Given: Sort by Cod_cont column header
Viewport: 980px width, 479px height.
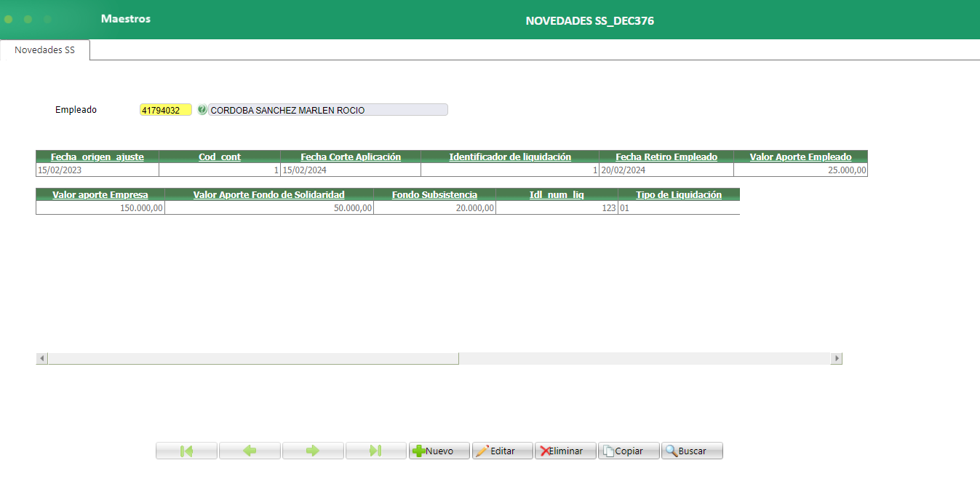Looking at the screenshot, I should (220, 157).
